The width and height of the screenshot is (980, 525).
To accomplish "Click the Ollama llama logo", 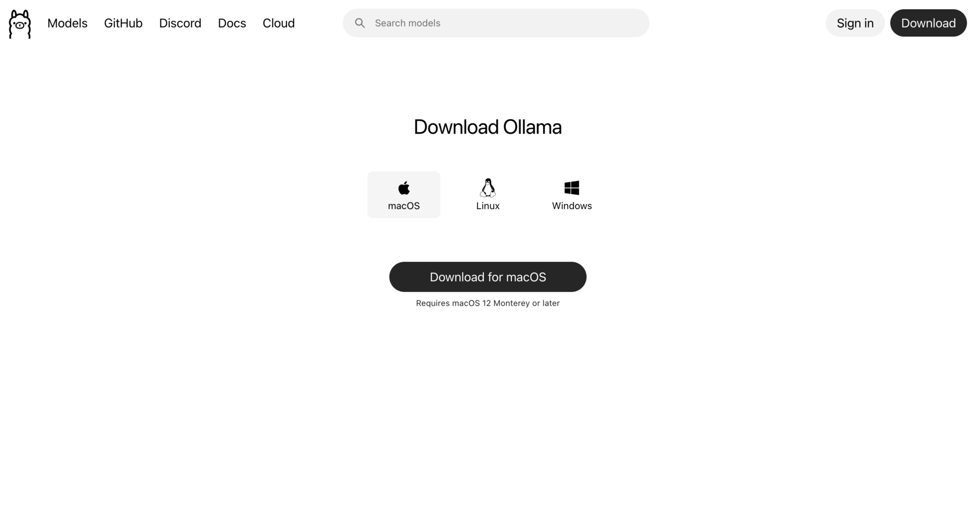I will [20, 24].
